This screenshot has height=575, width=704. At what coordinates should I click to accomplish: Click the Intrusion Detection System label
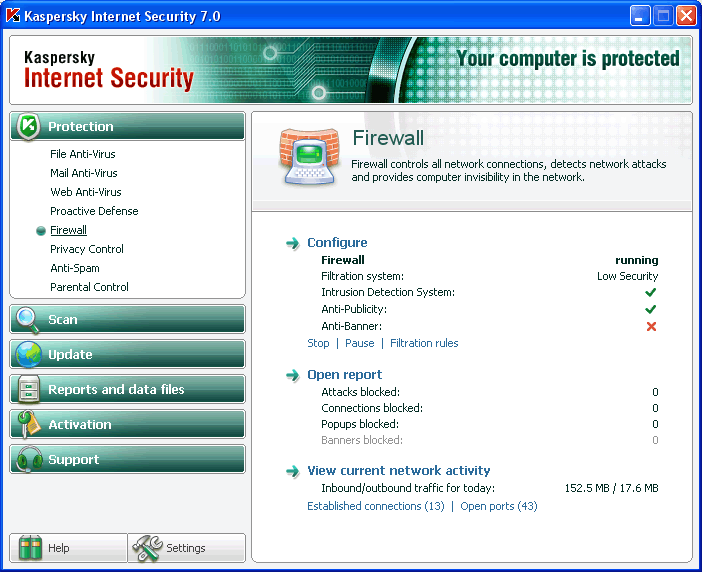click(388, 293)
